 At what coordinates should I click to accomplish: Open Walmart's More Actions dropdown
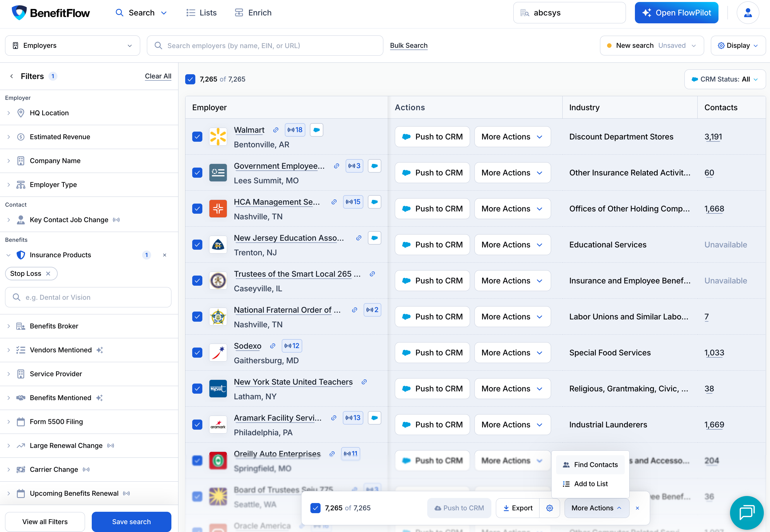[512, 137]
